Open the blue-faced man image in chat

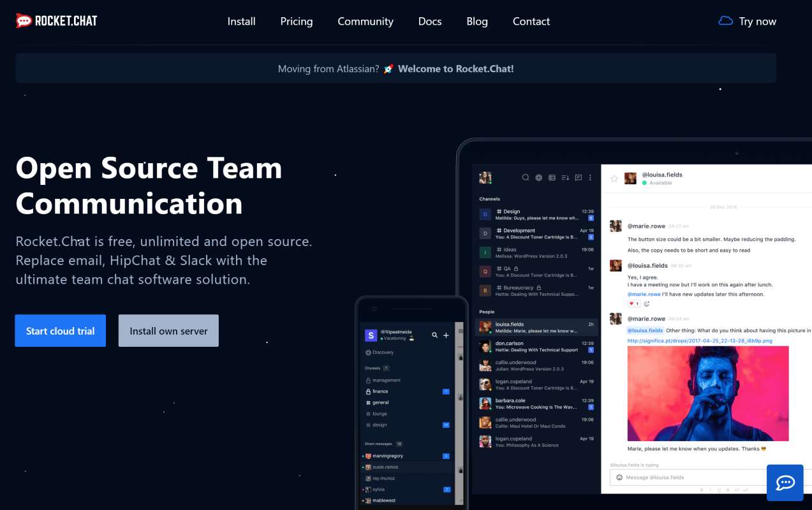pos(708,393)
